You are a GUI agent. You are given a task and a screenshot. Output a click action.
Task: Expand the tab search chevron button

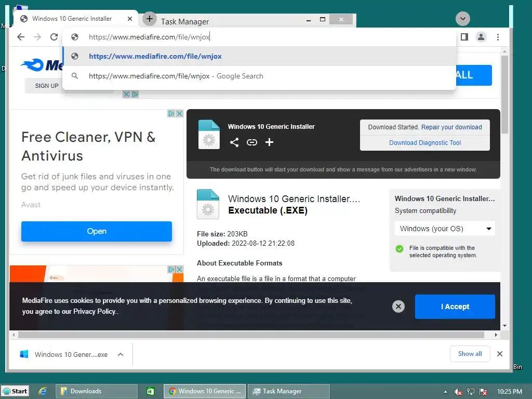coord(463,19)
